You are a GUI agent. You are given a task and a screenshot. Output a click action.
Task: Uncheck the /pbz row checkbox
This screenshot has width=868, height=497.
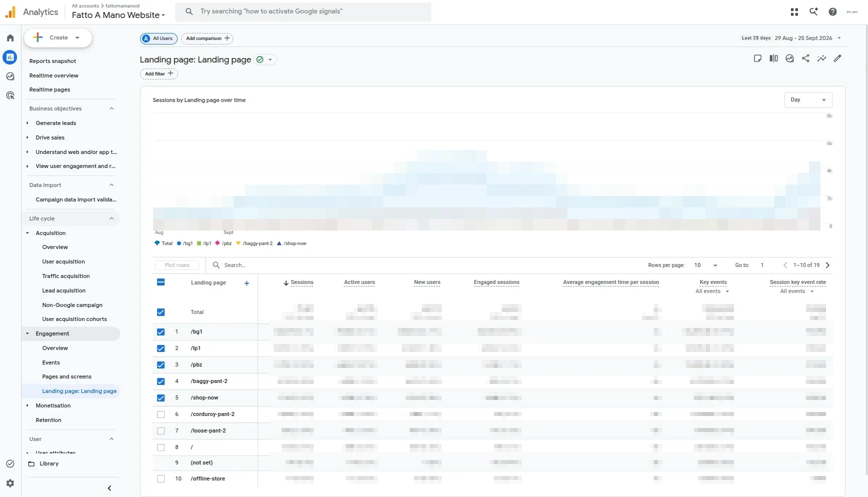coord(161,365)
